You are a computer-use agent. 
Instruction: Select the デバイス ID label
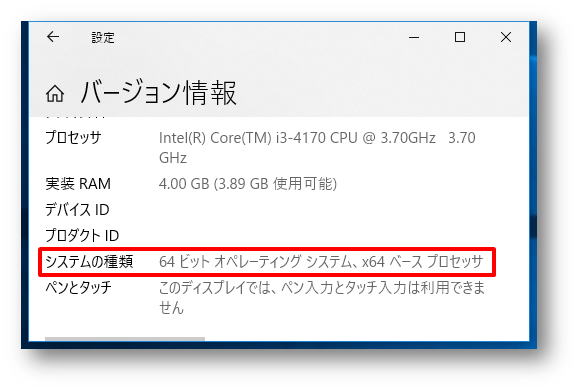pos(77,210)
